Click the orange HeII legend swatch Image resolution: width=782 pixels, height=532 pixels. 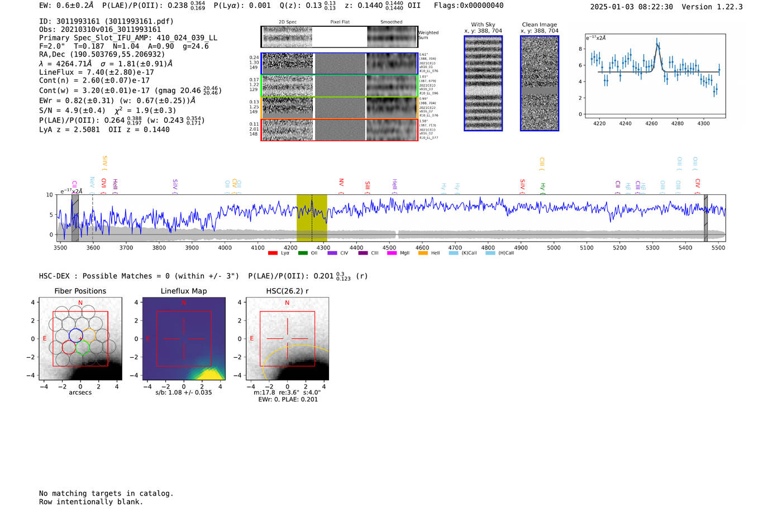[x=423, y=253]
